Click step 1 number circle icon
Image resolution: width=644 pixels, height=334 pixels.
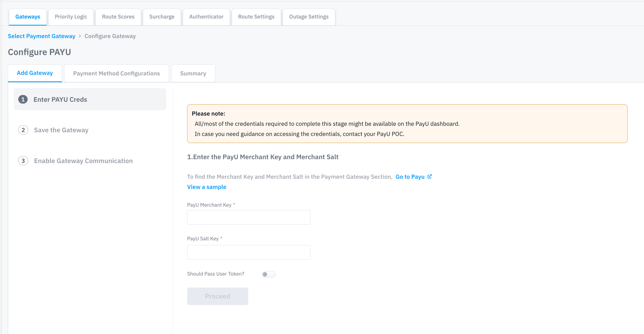[23, 99]
